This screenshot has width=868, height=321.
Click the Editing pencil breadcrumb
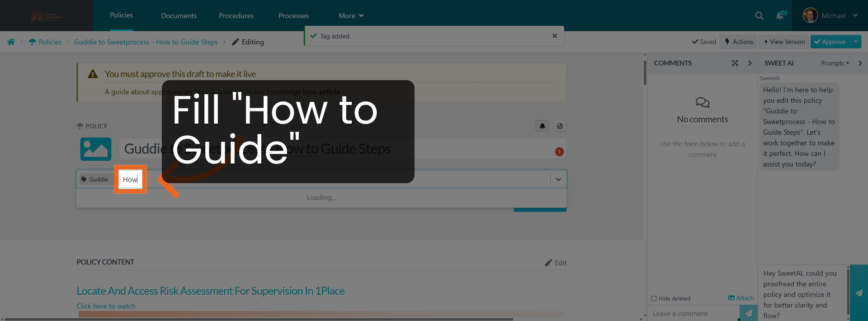(248, 42)
